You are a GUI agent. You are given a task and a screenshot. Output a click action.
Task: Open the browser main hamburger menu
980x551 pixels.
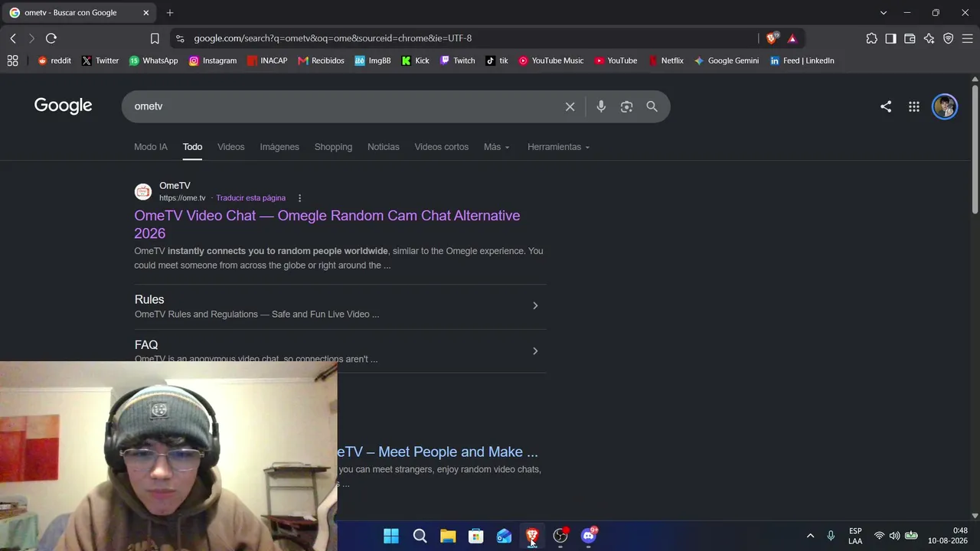tap(967, 38)
